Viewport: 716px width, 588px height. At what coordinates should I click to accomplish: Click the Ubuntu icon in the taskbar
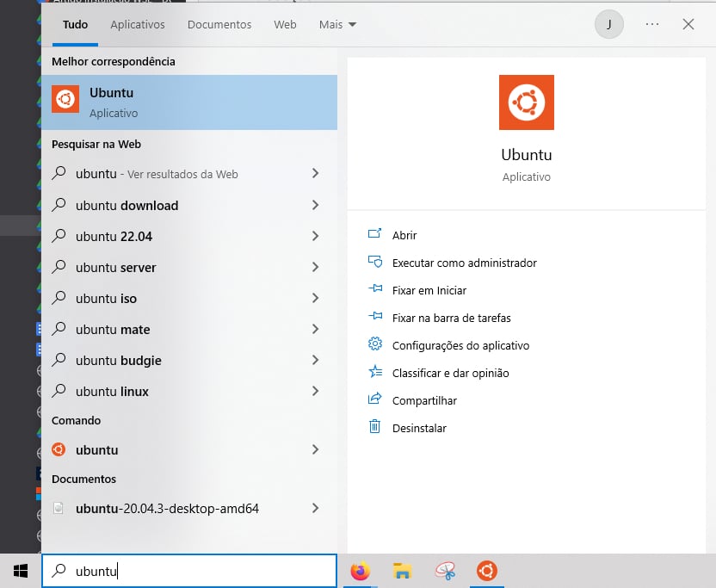pos(486,571)
